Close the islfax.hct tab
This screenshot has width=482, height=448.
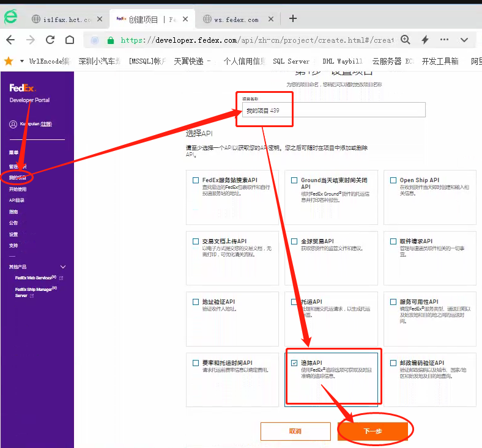pos(100,19)
